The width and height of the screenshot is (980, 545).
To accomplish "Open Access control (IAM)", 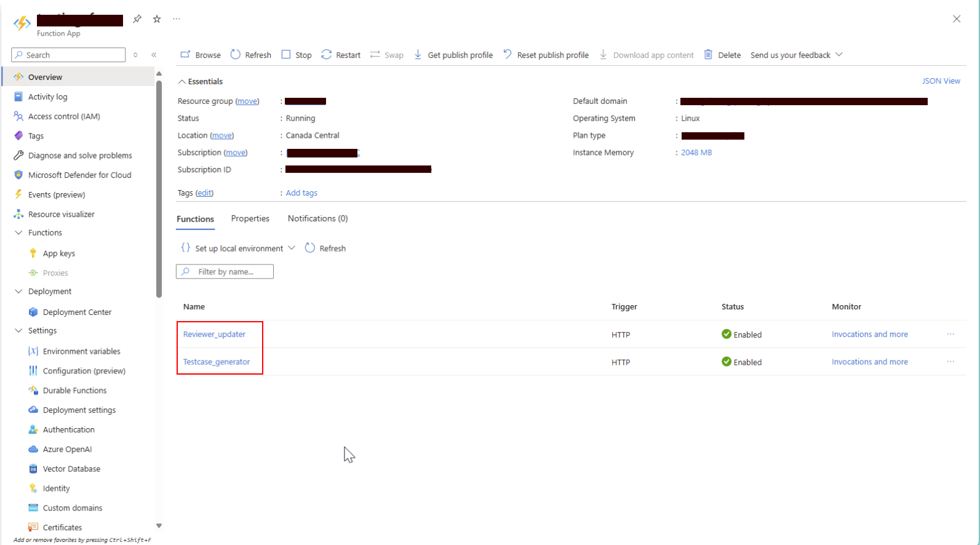I will (64, 116).
